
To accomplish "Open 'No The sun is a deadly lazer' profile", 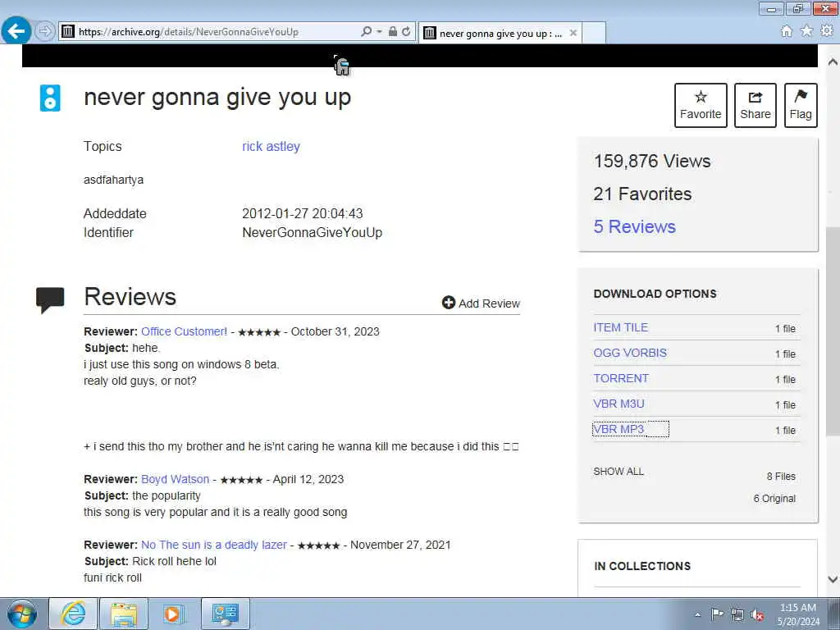I will [214, 545].
